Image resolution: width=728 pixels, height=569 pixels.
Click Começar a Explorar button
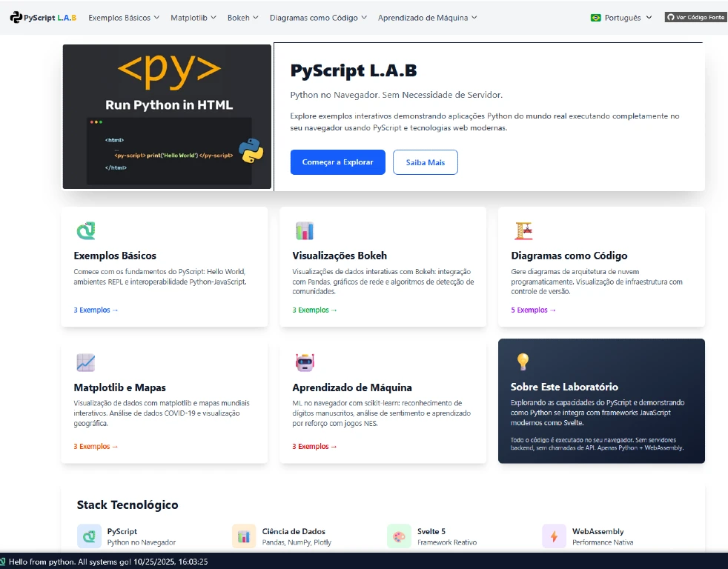point(337,162)
